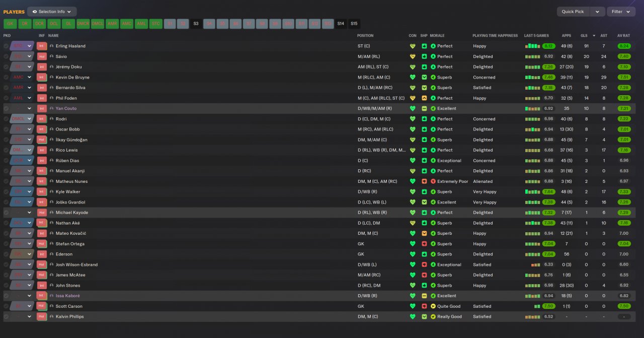Click Scott Carson's Quite Good morale icon
Image resolution: width=644 pixels, height=338 pixels.
pyautogui.click(x=433, y=306)
